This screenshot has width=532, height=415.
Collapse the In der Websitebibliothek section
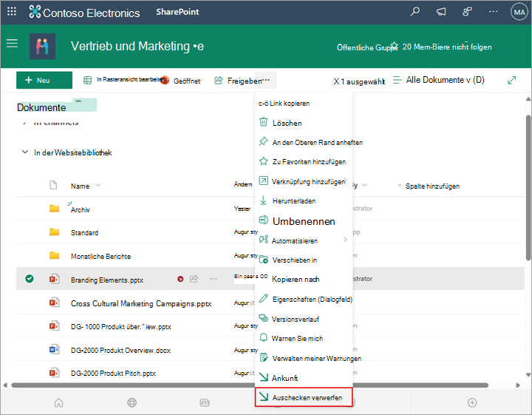pos(25,152)
